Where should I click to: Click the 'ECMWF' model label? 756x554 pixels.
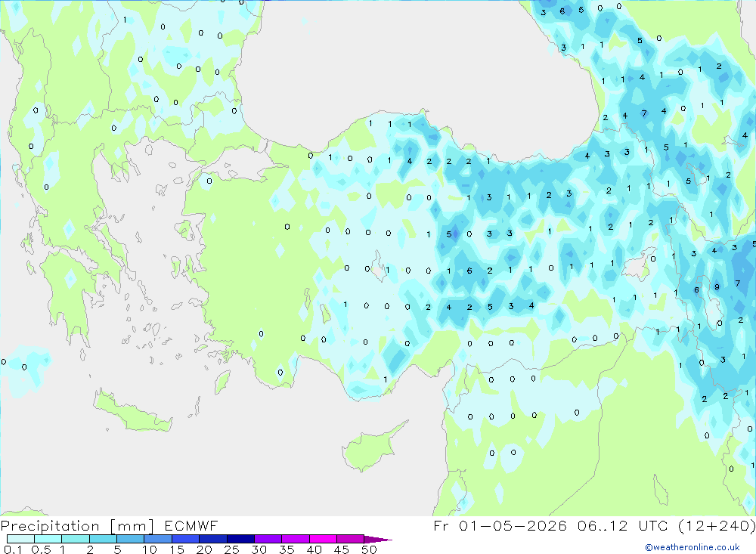click(191, 526)
